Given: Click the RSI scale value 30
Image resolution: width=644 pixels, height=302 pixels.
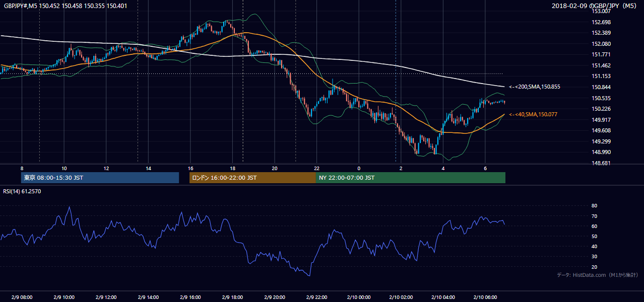Looking at the screenshot, I should pos(594,257).
